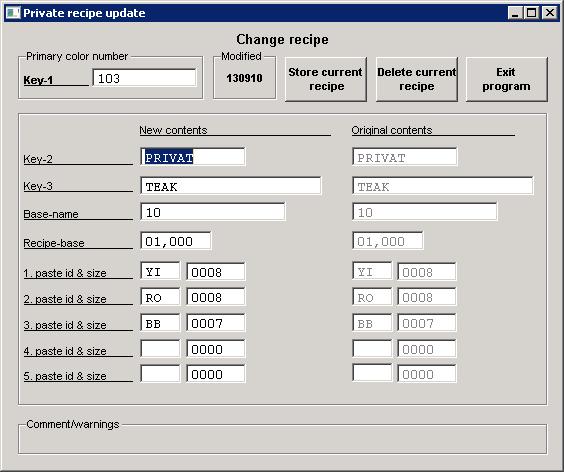Screen dimensions: 564x472
Task: Click the Primary color number group label
Action: coord(77,56)
